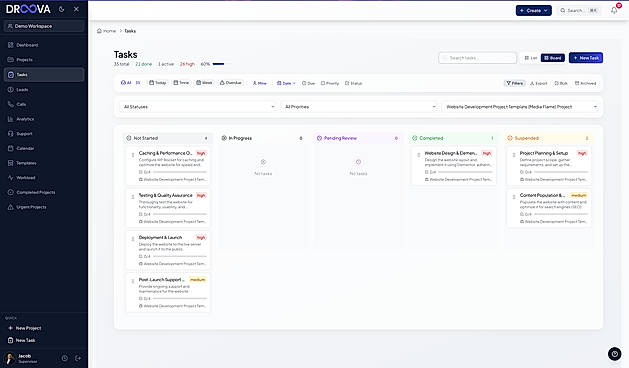The image size is (629, 368).
Task: Click Bulk in the toolbar
Action: click(x=561, y=83)
